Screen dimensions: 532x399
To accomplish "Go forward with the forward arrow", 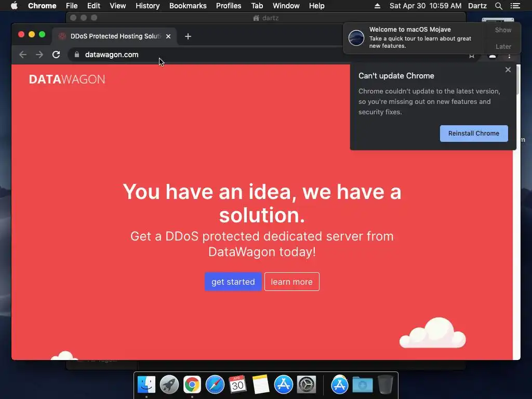I will point(39,55).
